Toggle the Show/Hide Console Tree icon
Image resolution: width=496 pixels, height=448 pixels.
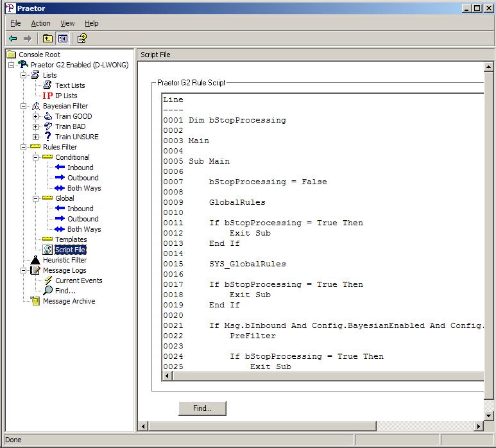pyautogui.click(x=63, y=39)
